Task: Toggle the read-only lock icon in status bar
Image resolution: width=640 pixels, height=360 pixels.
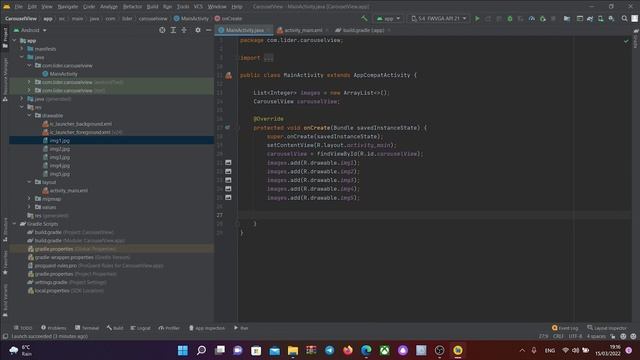Action: click(x=613, y=336)
